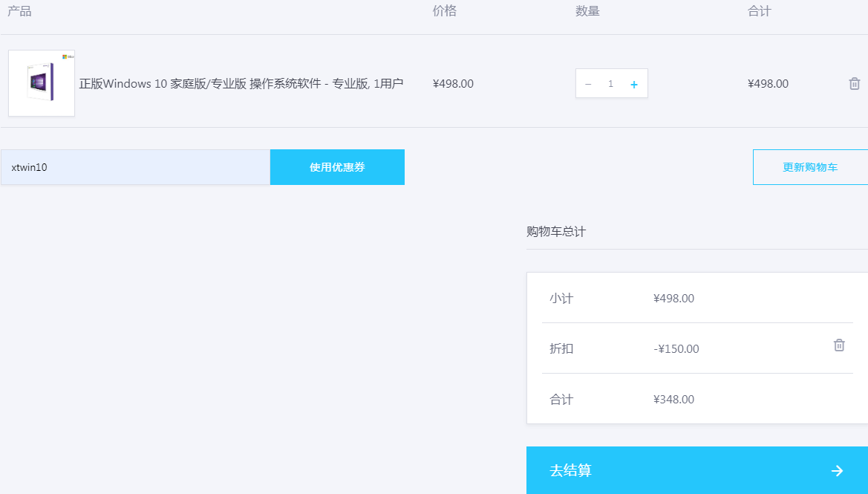
Task: Select the 购物车总计 heading
Action: [x=556, y=232]
